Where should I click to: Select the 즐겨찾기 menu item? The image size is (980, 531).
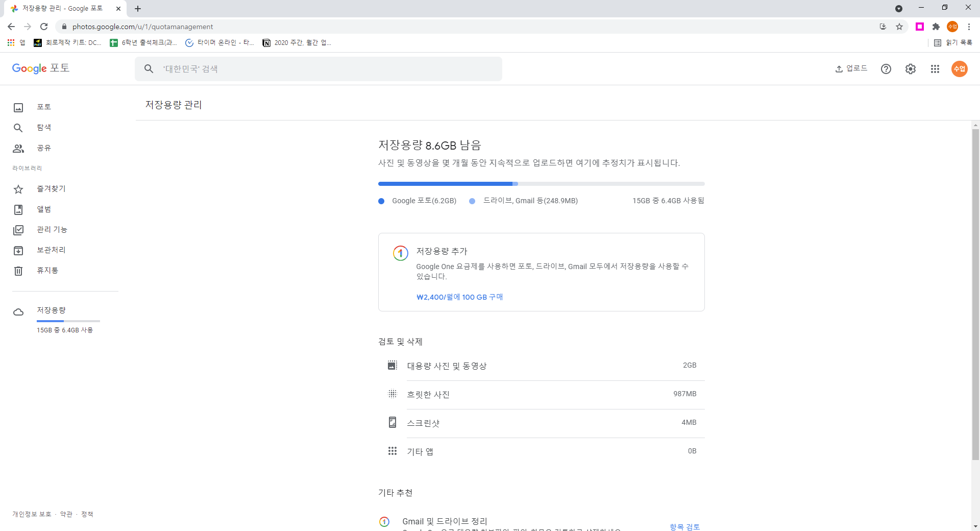tap(51, 188)
